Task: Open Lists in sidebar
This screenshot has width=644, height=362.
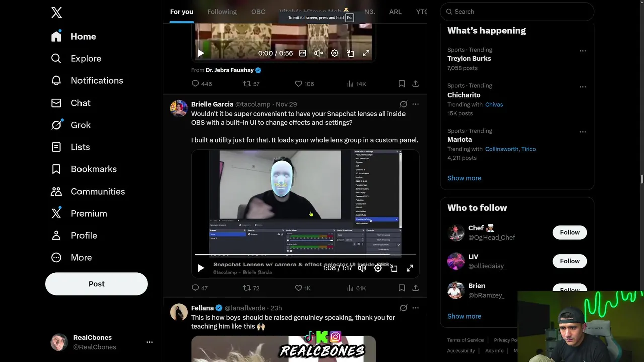Action: (x=70, y=147)
